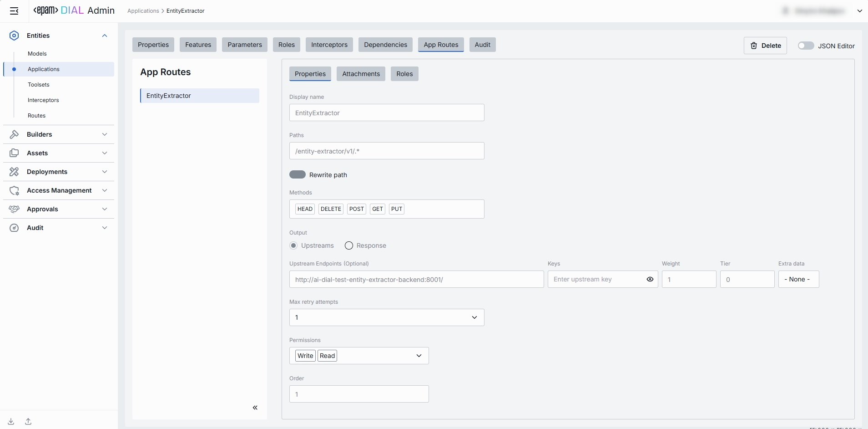This screenshot has height=429, width=868.
Task: Collapse the App Routes list panel
Action: coord(255,408)
